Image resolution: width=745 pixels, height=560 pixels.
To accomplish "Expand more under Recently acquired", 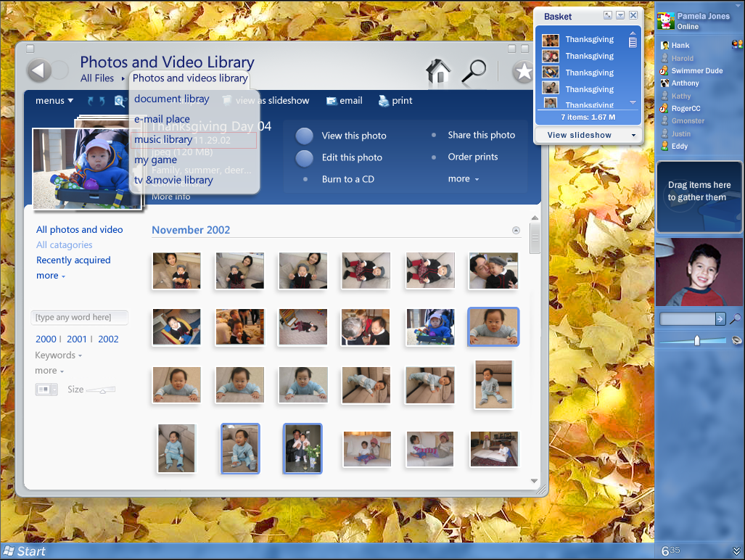I will [50, 276].
